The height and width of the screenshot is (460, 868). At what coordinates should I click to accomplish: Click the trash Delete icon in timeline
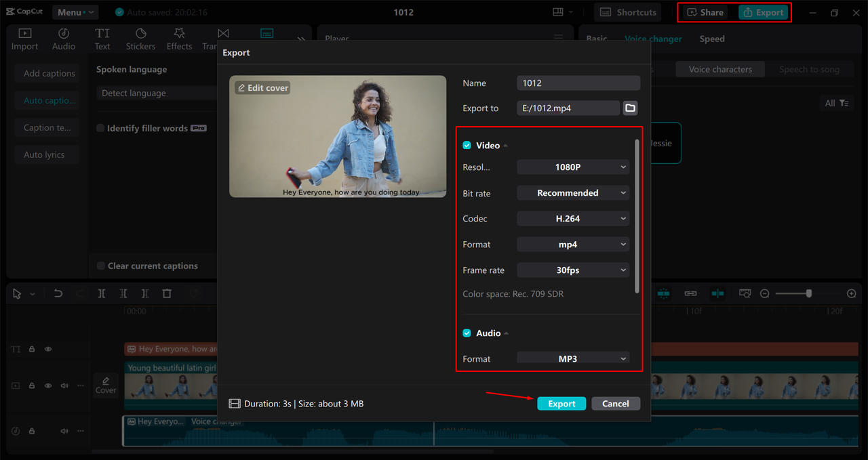(x=167, y=293)
